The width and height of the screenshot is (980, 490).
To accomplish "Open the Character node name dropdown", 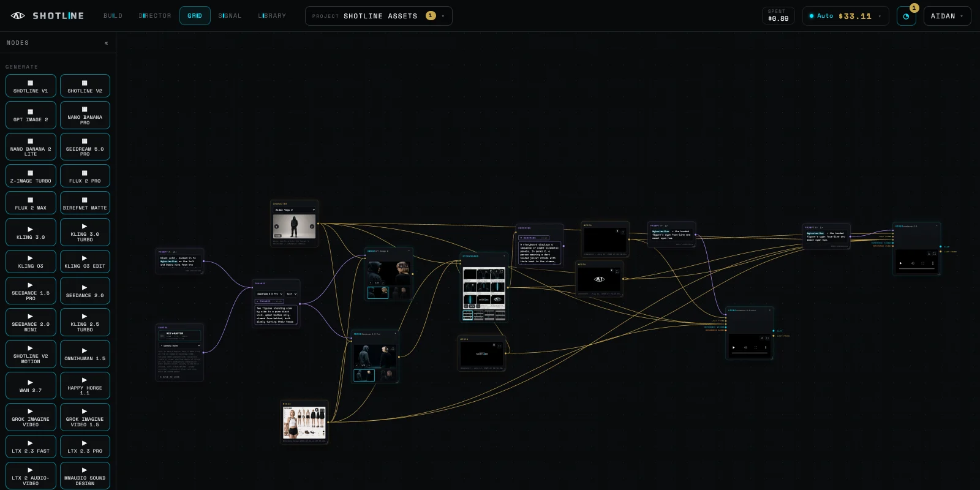I will (294, 210).
